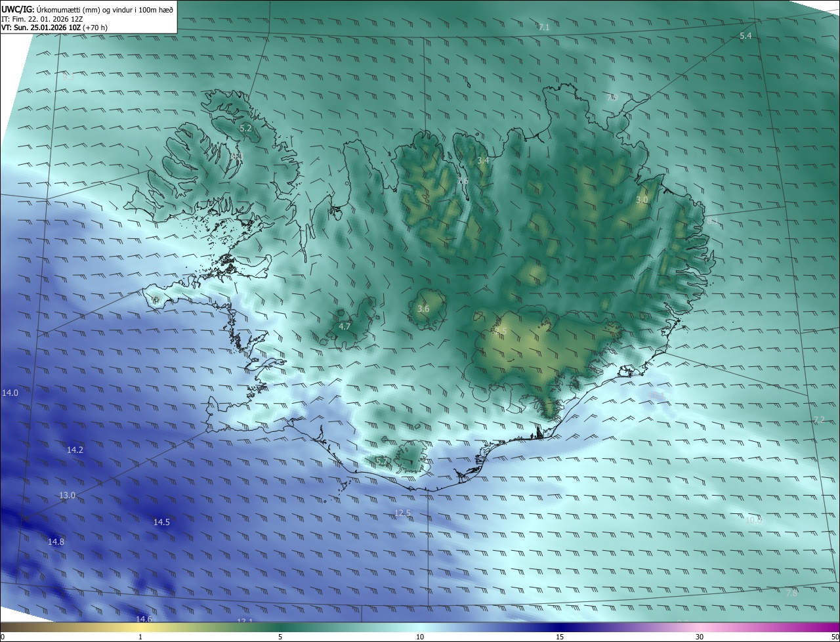Click the 13.0 value label
840x642 pixels.
pos(68,495)
